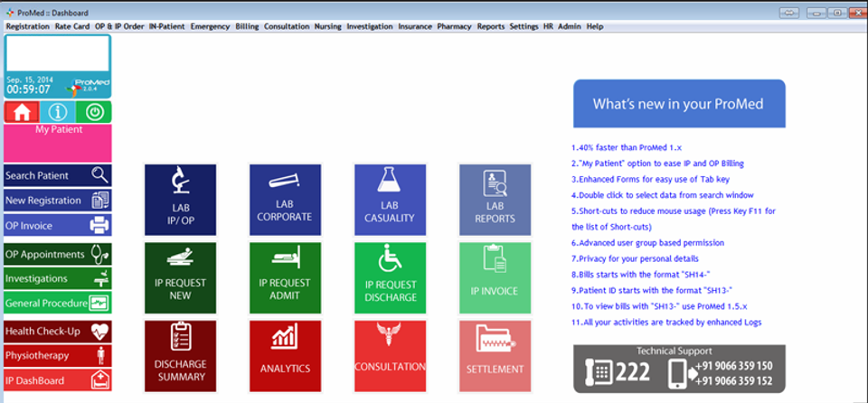Open the OP & IP Order menu
Viewport: 868px width, 403px height.
pos(119,26)
